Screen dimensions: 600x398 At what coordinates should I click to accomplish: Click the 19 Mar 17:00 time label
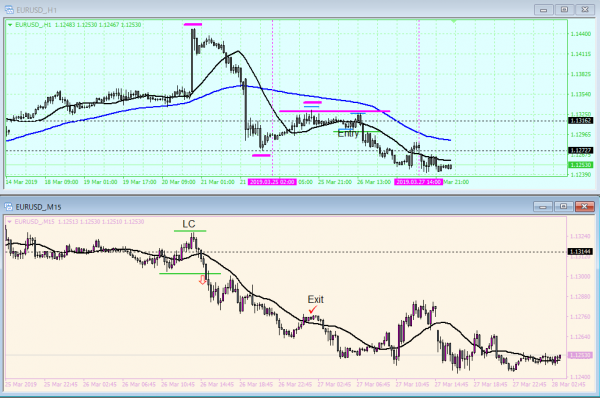coord(139,182)
